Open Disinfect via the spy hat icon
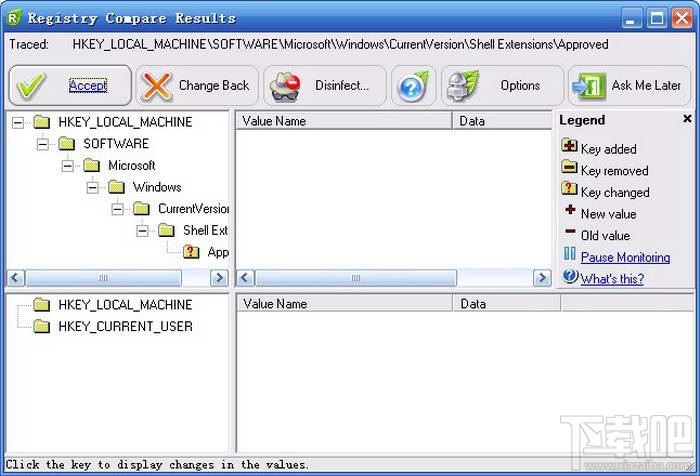Image resolution: width=700 pixels, height=476 pixels. click(x=285, y=86)
